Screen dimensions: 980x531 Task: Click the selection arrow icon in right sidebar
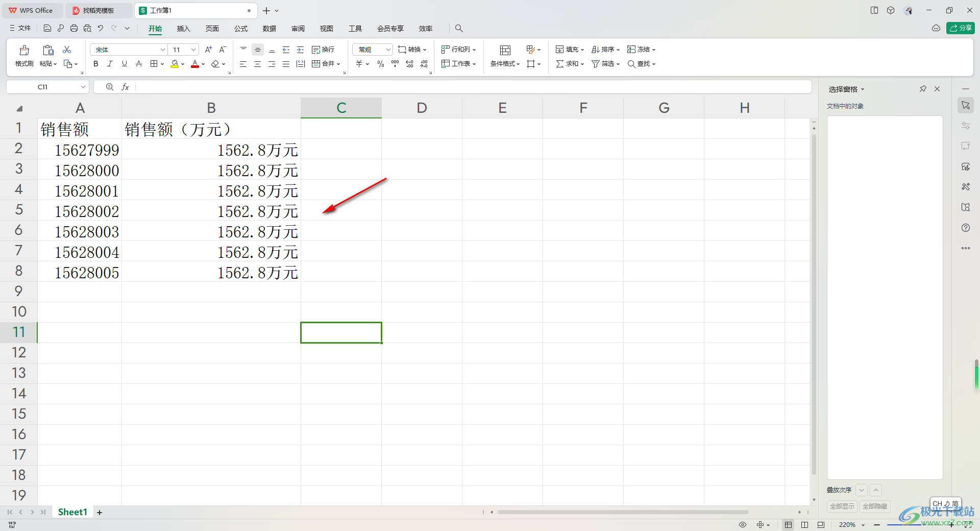[x=966, y=105]
